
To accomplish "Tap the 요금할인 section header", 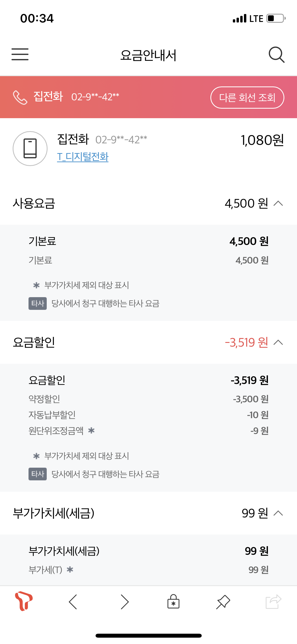I will pos(34,342).
